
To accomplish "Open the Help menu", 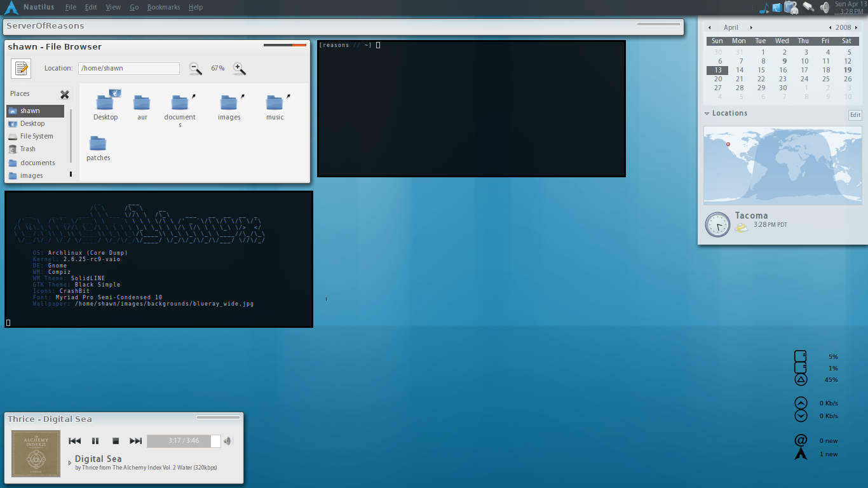I will 196,7.
